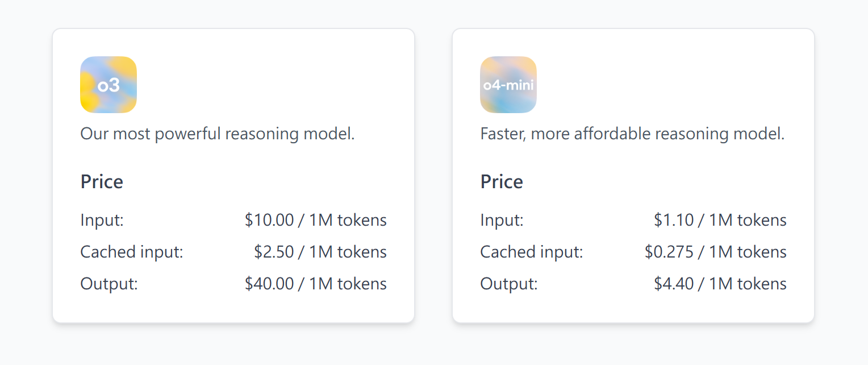
Task: Click the $40.00 / 1M tokens price
Action: (x=316, y=284)
